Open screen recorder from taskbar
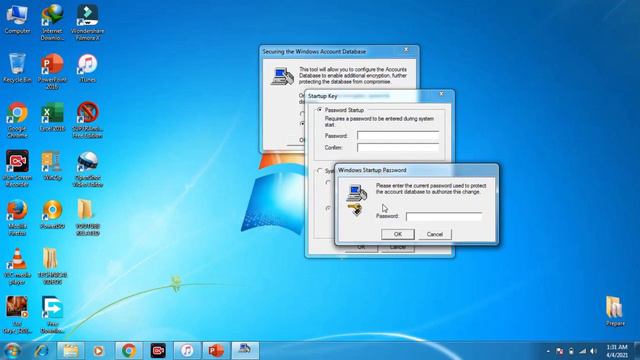Screen dimensions: 640x360 click(x=158, y=351)
